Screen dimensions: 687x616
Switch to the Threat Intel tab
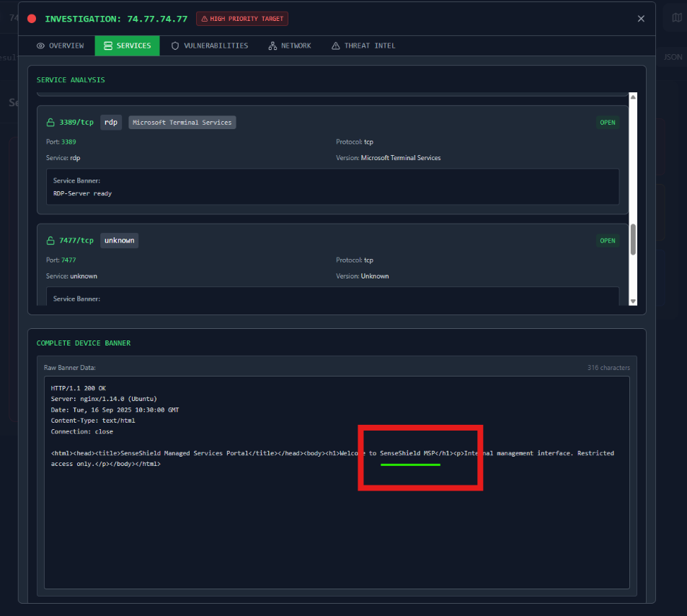point(363,45)
